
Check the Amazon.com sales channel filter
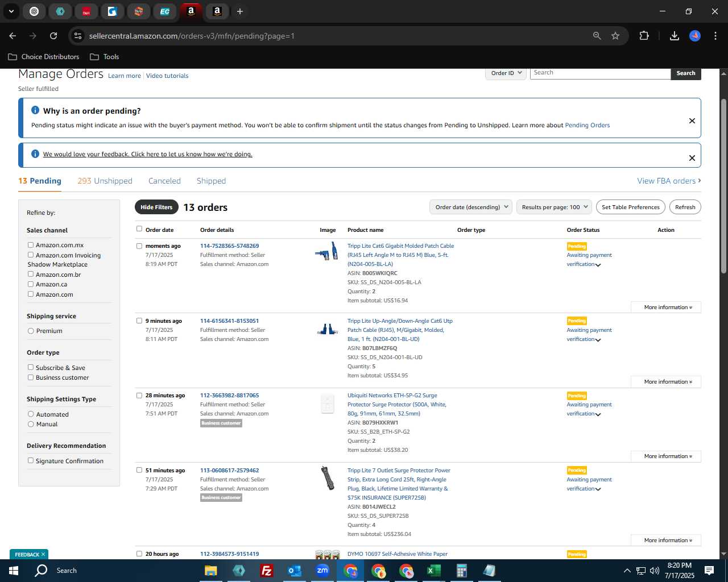click(31, 294)
